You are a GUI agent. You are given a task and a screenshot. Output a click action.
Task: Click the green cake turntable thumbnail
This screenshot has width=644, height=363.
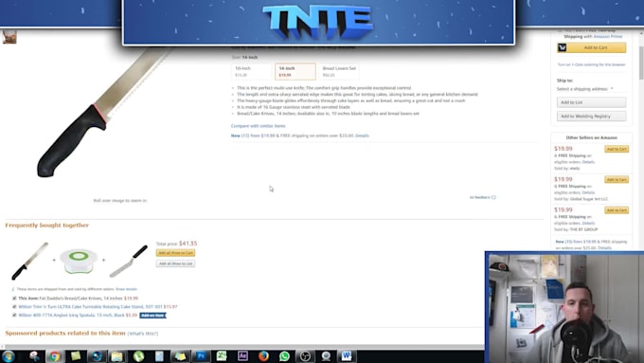click(x=79, y=261)
